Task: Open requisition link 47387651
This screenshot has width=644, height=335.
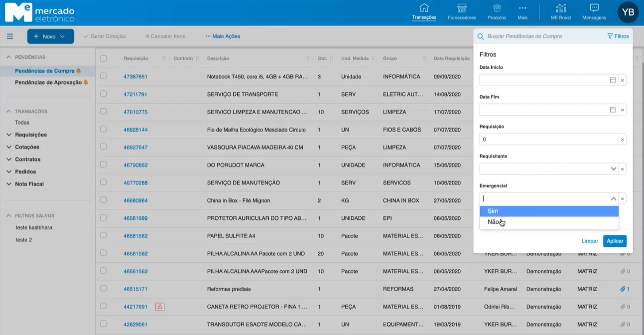Action: pos(135,77)
